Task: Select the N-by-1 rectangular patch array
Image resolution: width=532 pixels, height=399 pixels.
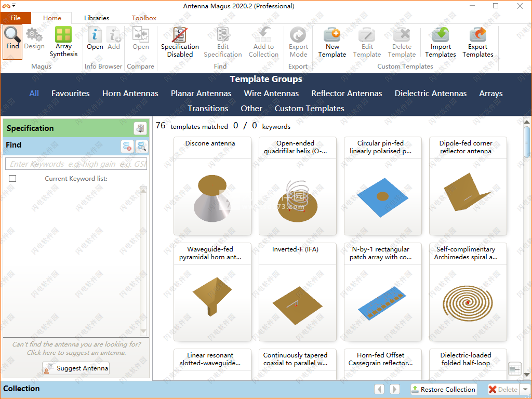Action: (x=383, y=292)
